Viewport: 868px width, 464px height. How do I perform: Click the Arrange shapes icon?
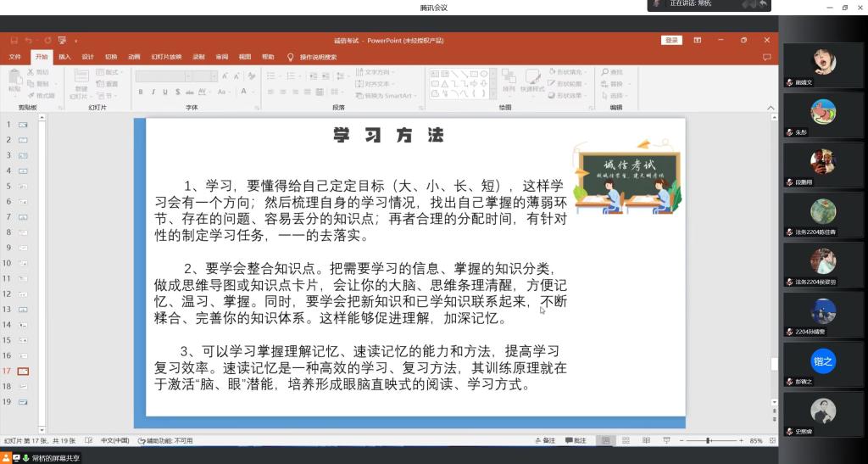click(509, 79)
